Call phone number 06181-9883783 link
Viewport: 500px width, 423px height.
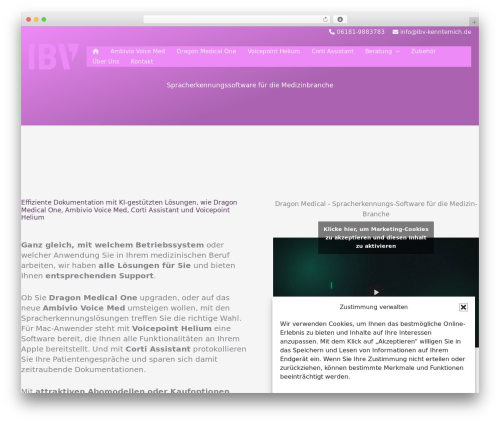(x=360, y=32)
